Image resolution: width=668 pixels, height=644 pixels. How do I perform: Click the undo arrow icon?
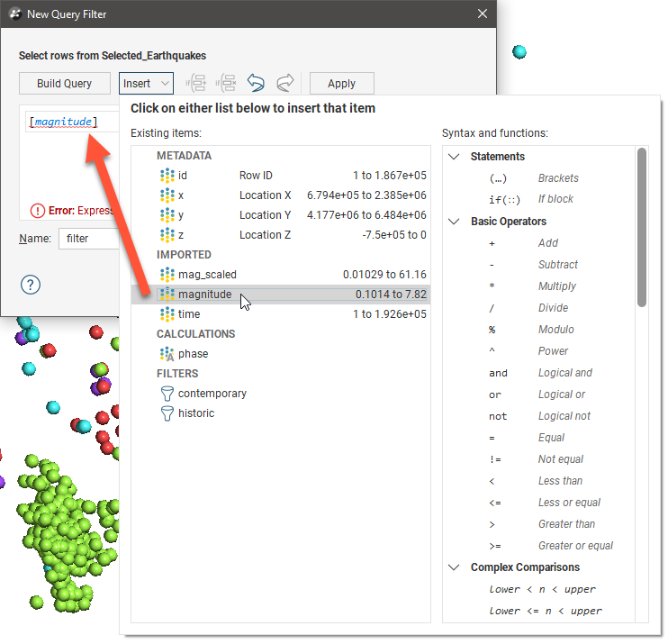tap(257, 84)
